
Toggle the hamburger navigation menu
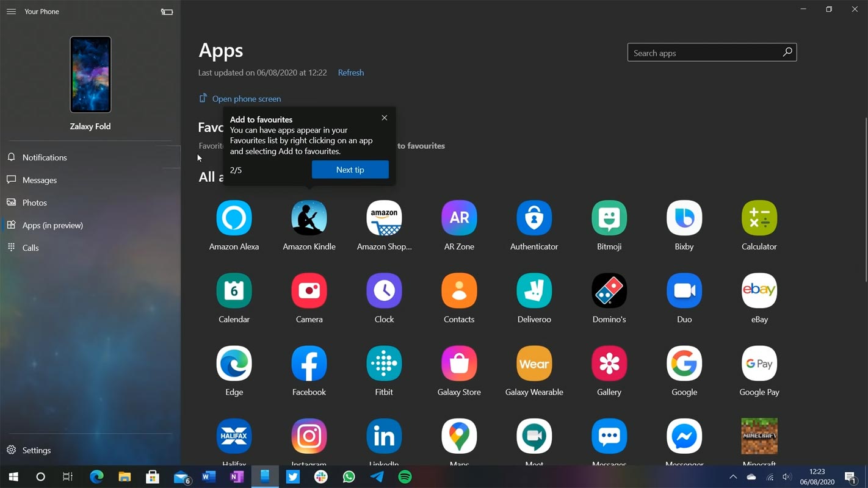[x=11, y=12]
